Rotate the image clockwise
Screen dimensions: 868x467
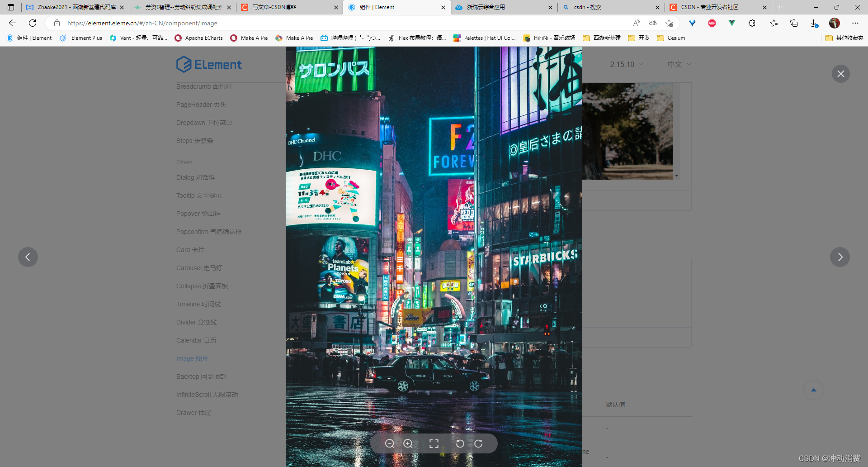point(478,443)
